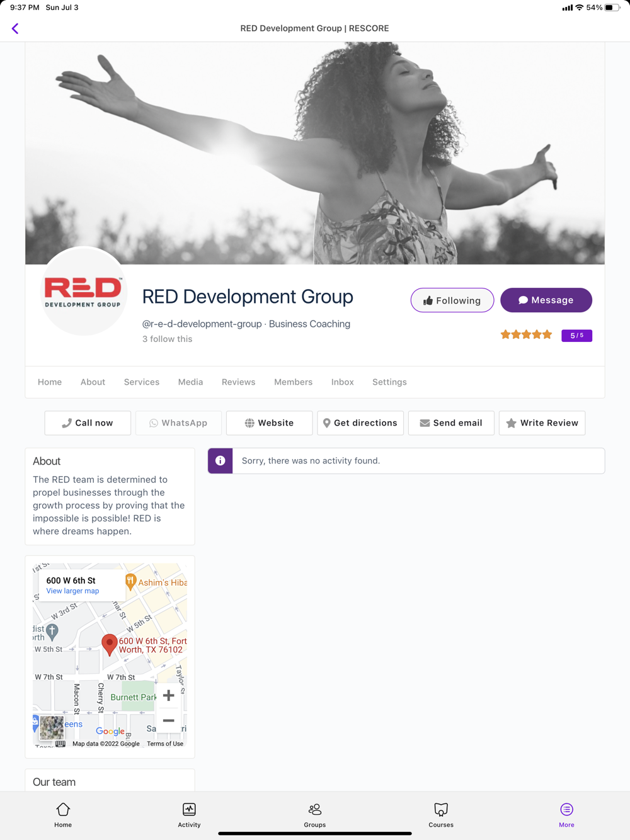This screenshot has width=630, height=840.
Task: Open the Website button
Action: click(269, 423)
